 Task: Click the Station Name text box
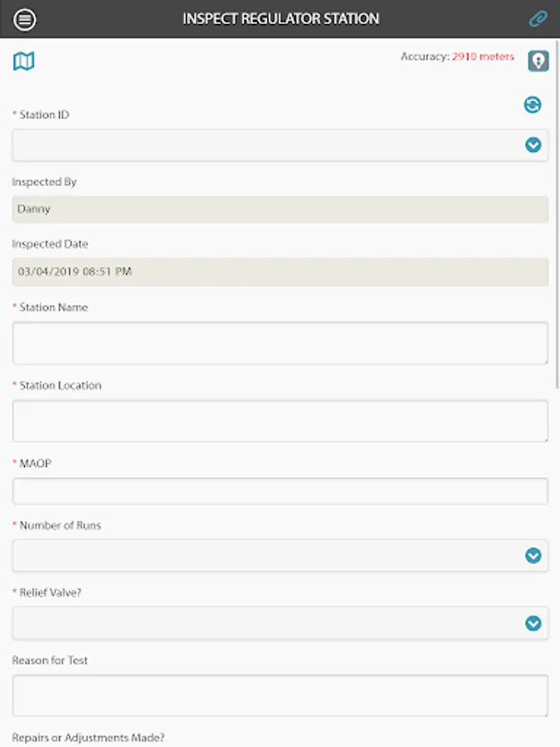pos(280,344)
